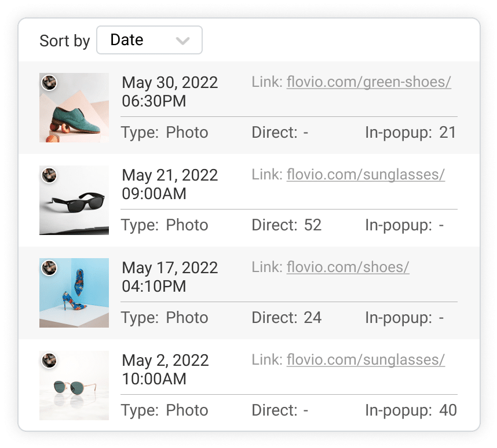Click the May 21, 2022 09:00AM date
497x448 pixels.
pos(170,184)
